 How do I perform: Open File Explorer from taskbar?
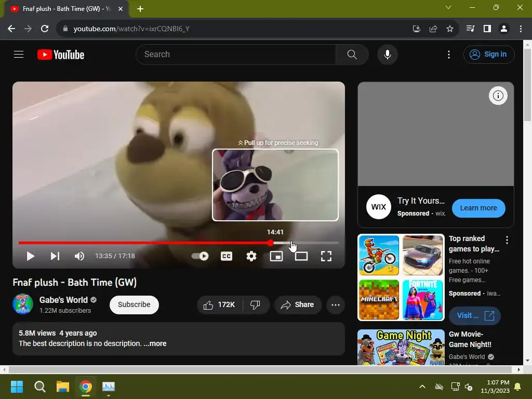63,387
